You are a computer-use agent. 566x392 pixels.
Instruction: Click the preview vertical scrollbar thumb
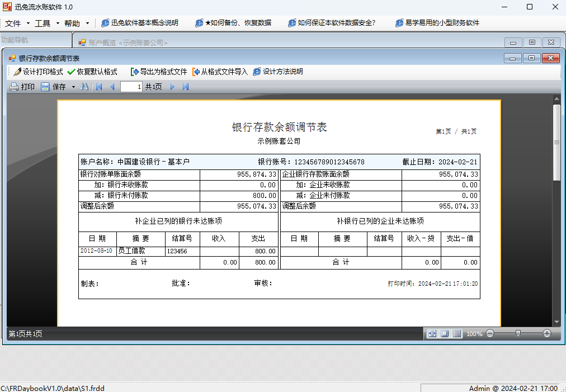556,143
